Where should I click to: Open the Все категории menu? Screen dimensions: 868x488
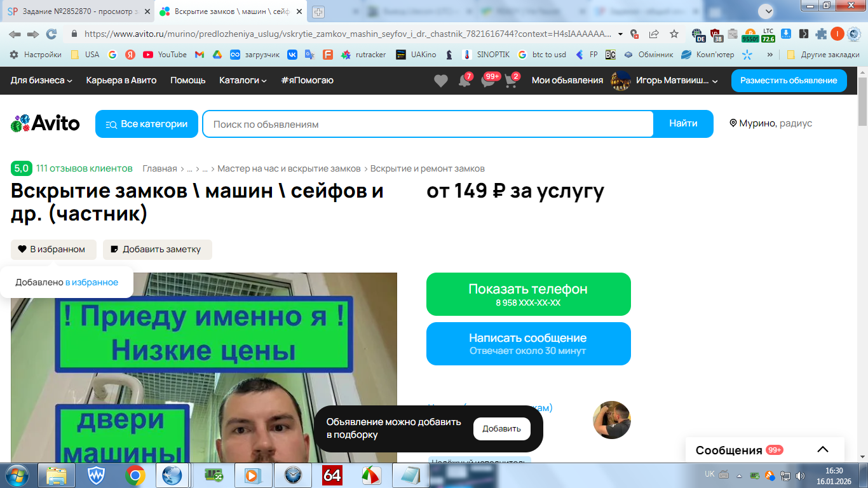(147, 124)
